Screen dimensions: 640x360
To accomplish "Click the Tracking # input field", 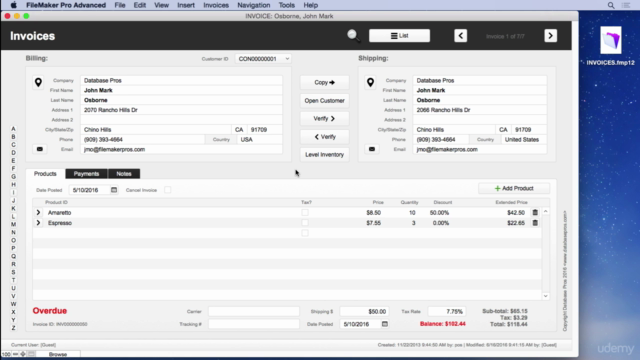I will click(x=254, y=324).
